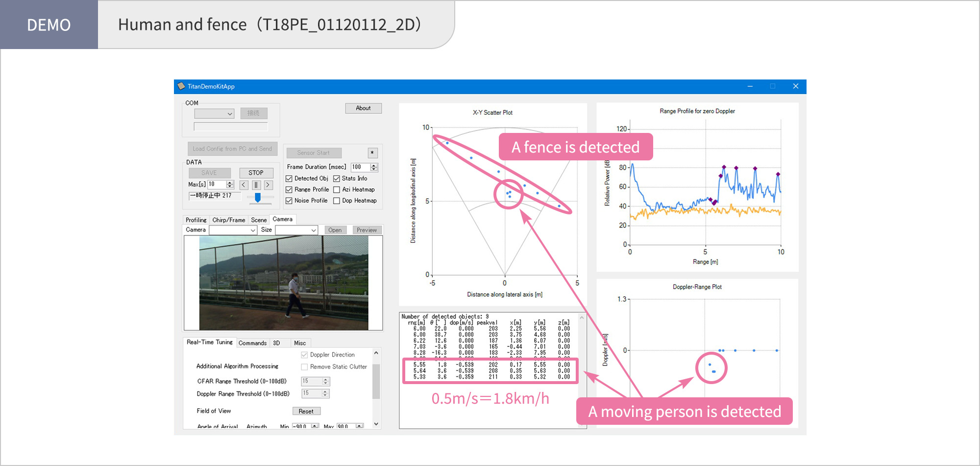Minimize the TitanDemoKitApp window
This screenshot has width=980, height=466.
click(x=750, y=86)
